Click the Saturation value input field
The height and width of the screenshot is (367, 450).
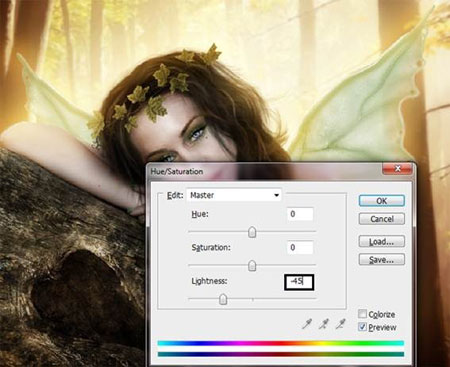coord(300,247)
